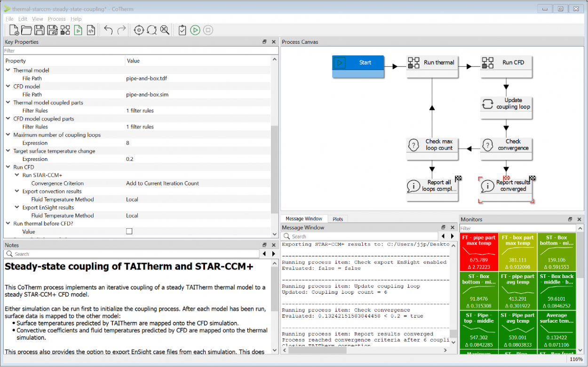Select the Add to Current Iteration Count value
The height and width of the screenshot is (367, 588).
(162, 183)
